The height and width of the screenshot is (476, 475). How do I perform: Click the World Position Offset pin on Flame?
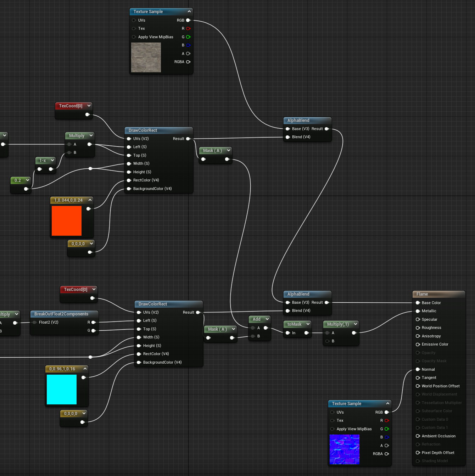click(x=418, y=386)
